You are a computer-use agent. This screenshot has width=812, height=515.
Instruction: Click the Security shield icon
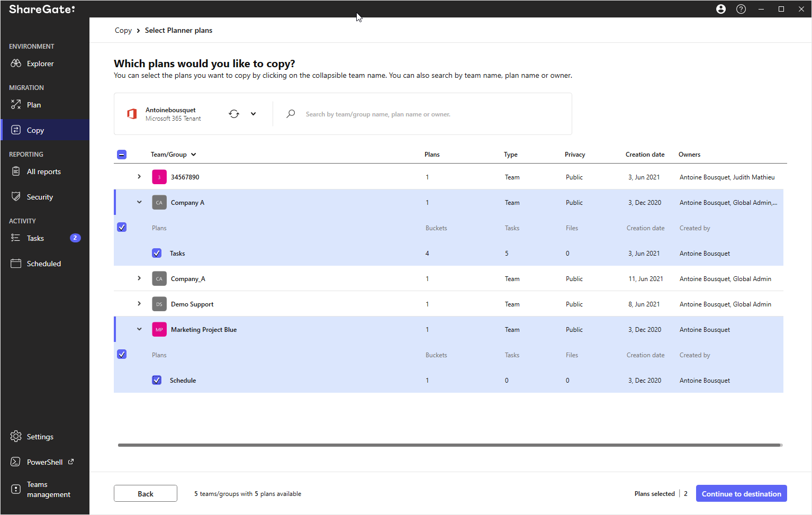[x=16, y=197]
